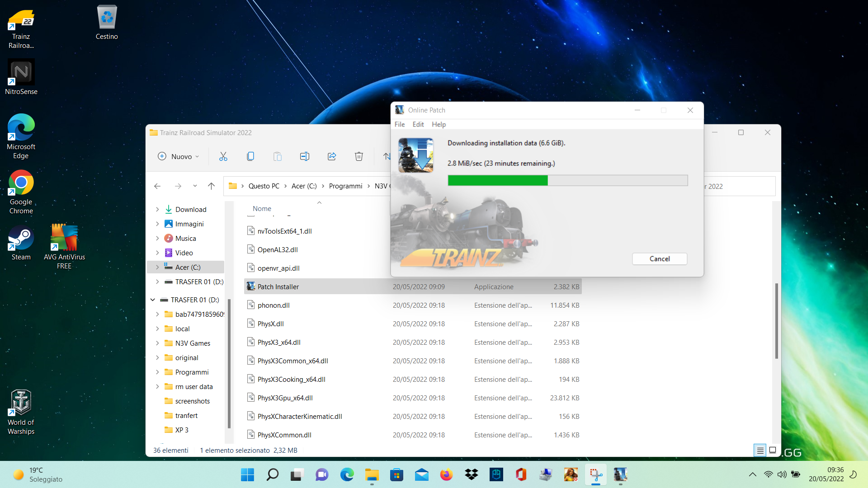Expand the Acer (C:) tree node
The image size is (868, 488).
click(x=157, y=267)
